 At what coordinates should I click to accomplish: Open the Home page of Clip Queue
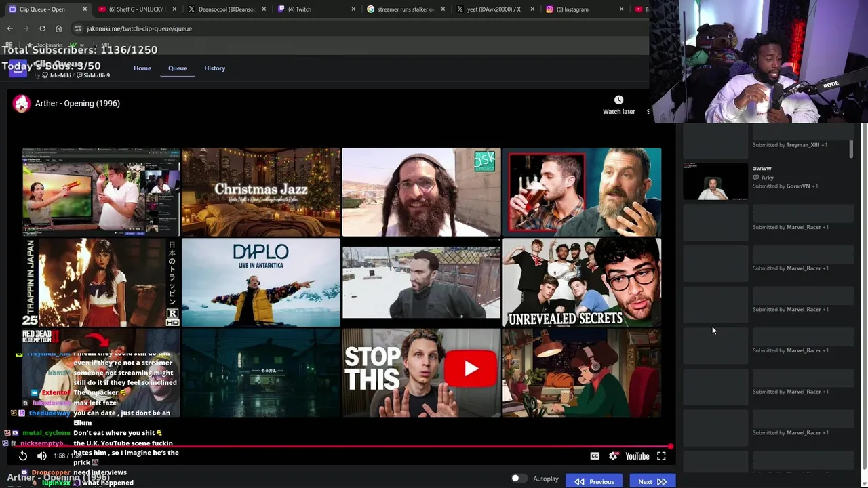click(x=142, y=68)
